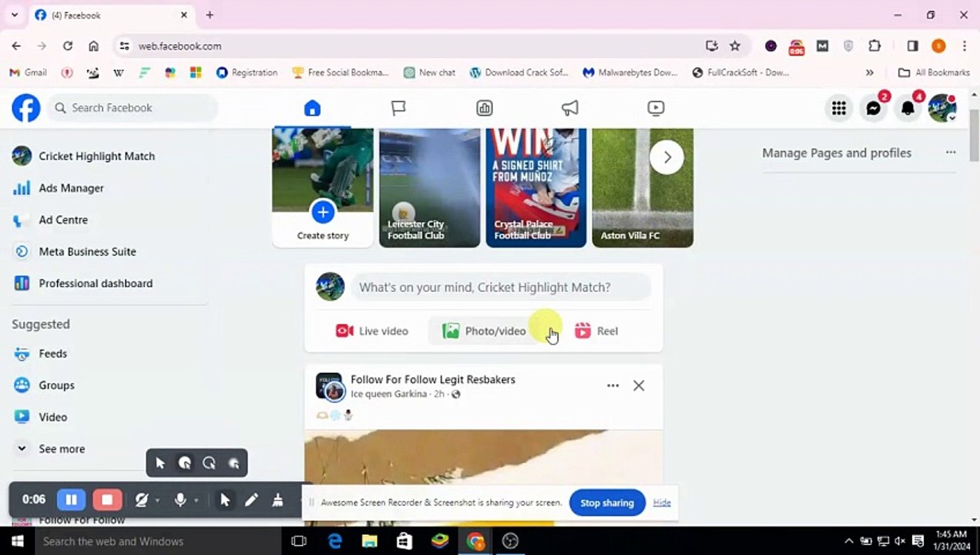
Task: Open Messenger chats icon
Action: 873,109
